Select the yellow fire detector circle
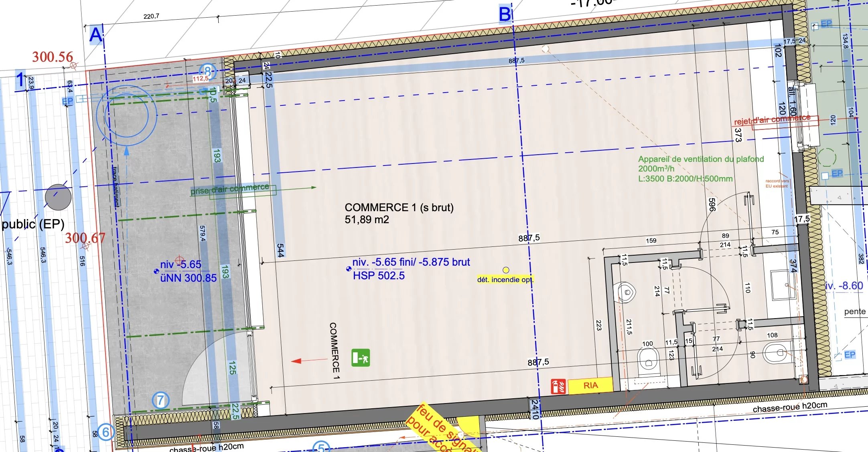Viewport: 868px width, 452px height. point(506,270)
